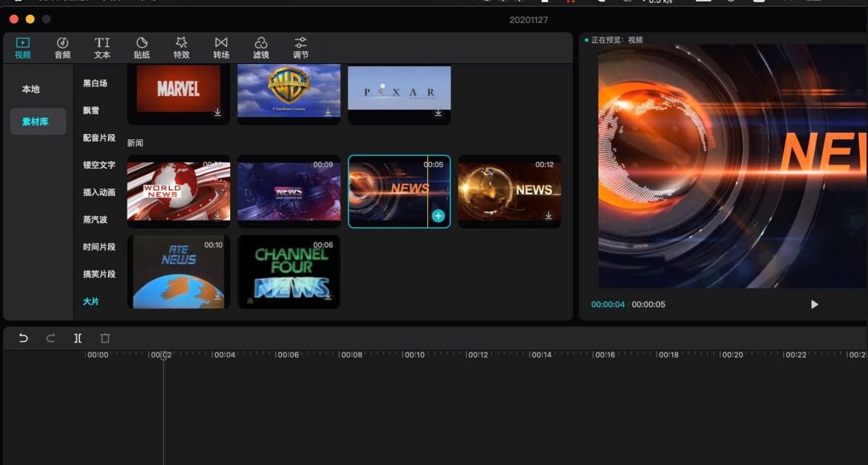Select the 特效 (effects) tab
868x465 pixels.
pos(182,48)
